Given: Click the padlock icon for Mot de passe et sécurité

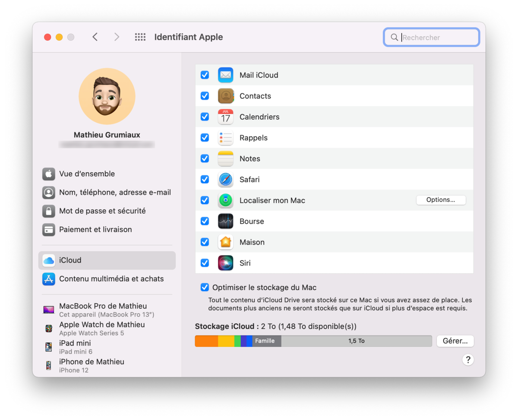Looking at the screenshot, I should point(49,211).
